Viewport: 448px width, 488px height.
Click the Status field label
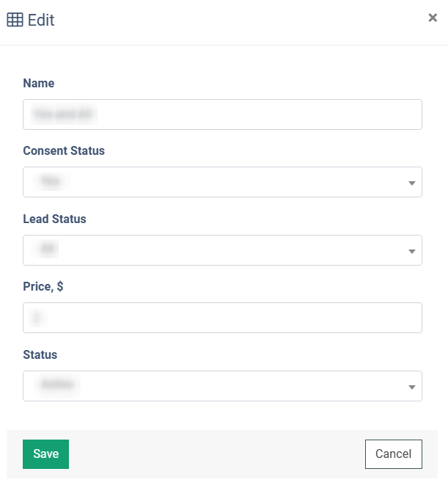(x=40, y=354)
